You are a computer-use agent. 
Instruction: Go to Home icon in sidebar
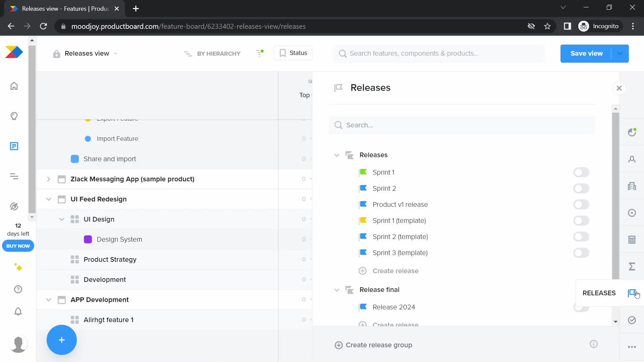click(14, 86)
